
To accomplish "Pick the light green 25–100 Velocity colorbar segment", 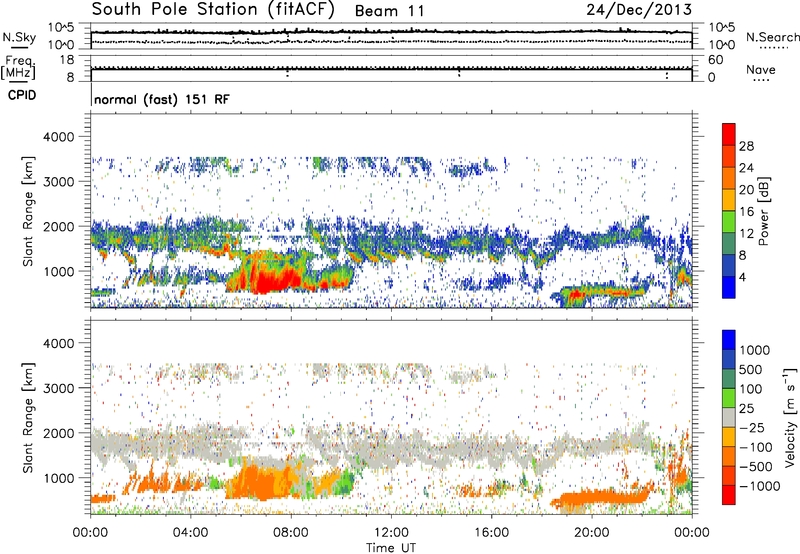I will coord(729,399).
